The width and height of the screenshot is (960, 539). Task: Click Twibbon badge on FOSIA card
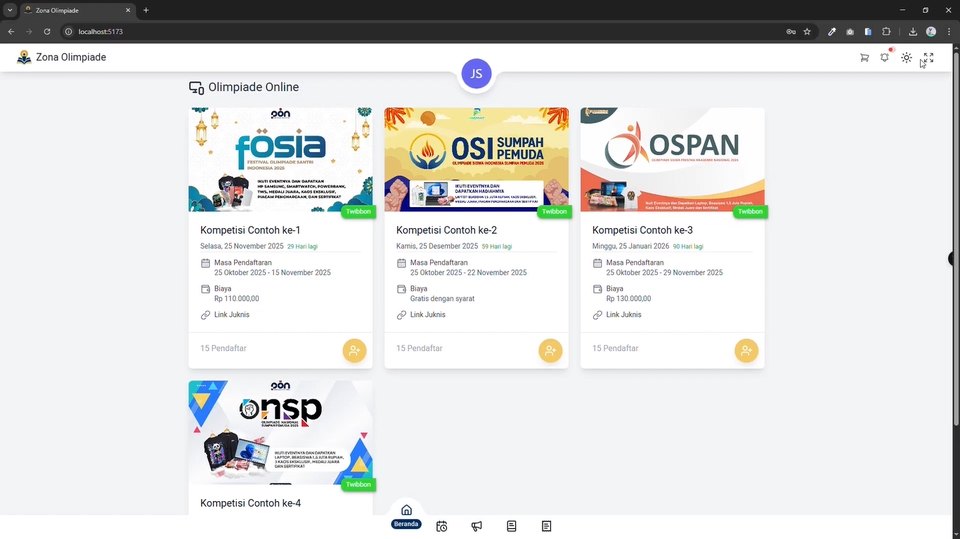coord(358,211)
